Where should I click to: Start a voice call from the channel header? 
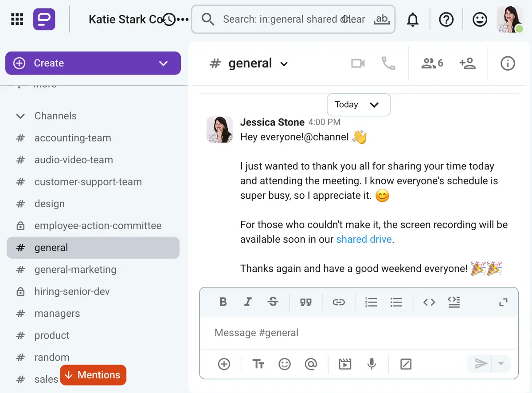(388, 63)
